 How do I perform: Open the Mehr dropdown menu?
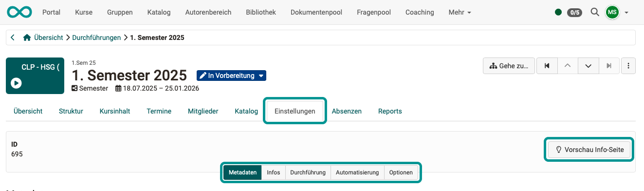[460, 12]
